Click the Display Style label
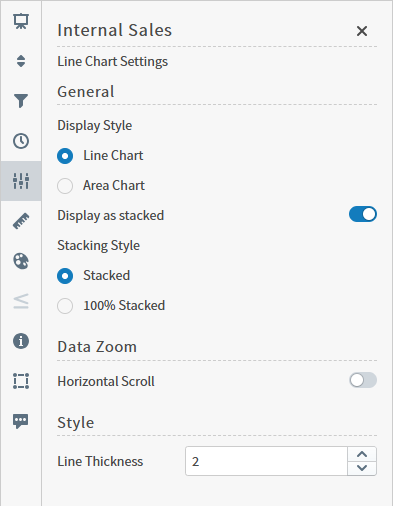Image resolution: width=393 pixels, height=506 pixels. (x=95, y=126)
